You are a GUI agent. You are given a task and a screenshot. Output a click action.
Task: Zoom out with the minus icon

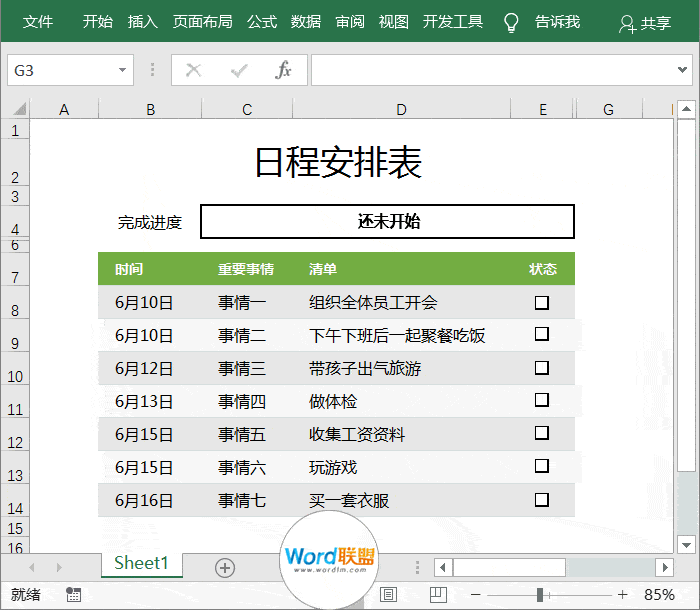(x=475, y=594)
